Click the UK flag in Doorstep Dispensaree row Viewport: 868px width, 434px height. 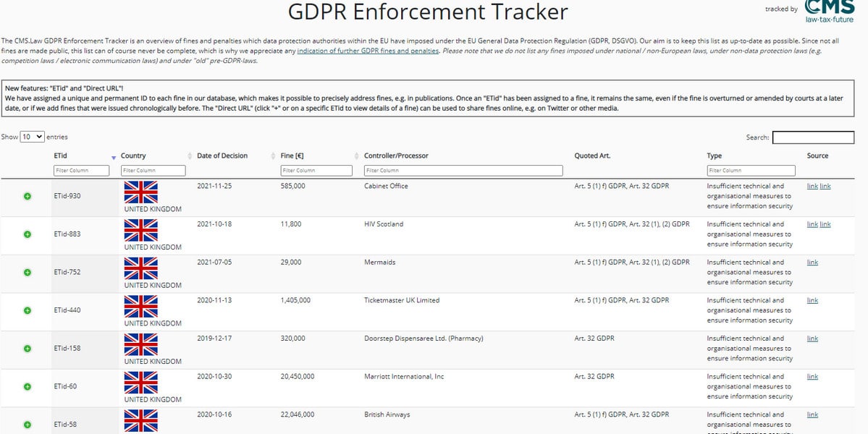point(140,344)
